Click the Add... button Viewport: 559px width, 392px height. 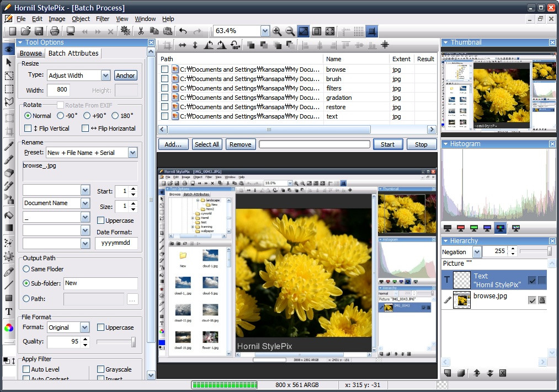pos(173,144)
